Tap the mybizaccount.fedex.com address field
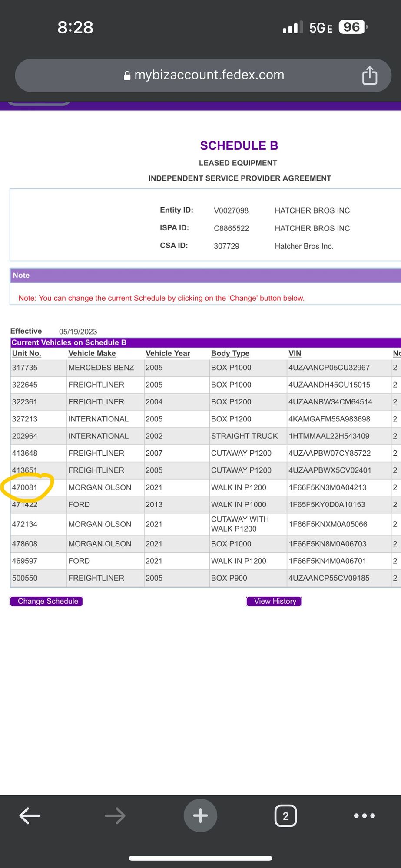The width and height of the screenshot is (401, 868). click(x=209, y=75)
